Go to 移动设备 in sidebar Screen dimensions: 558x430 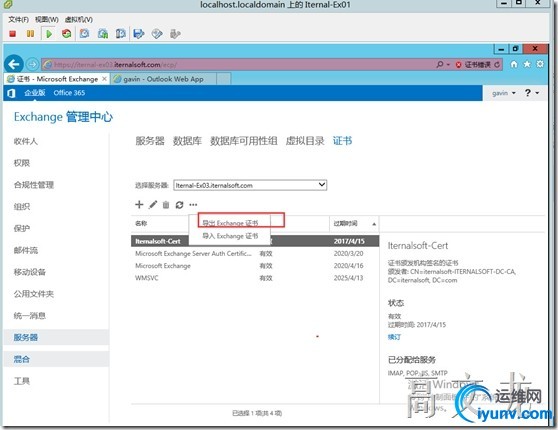pyautogui.click(x=30, y=272)
